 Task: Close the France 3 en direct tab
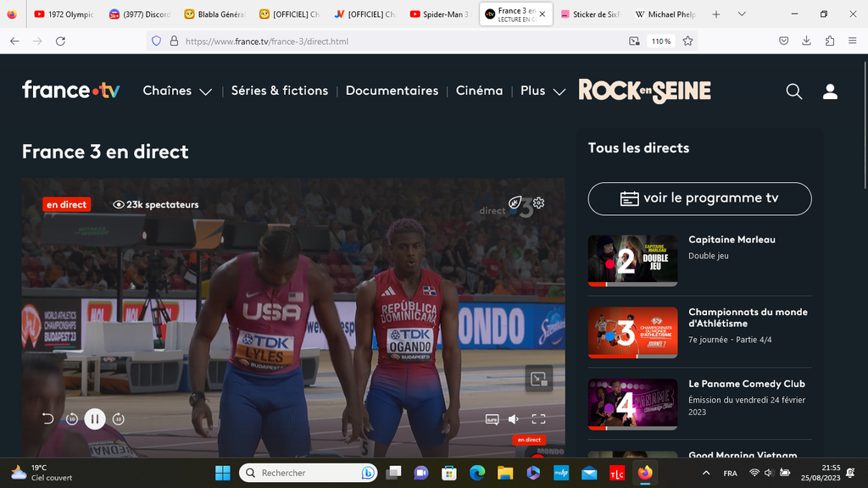click(542, 14)
